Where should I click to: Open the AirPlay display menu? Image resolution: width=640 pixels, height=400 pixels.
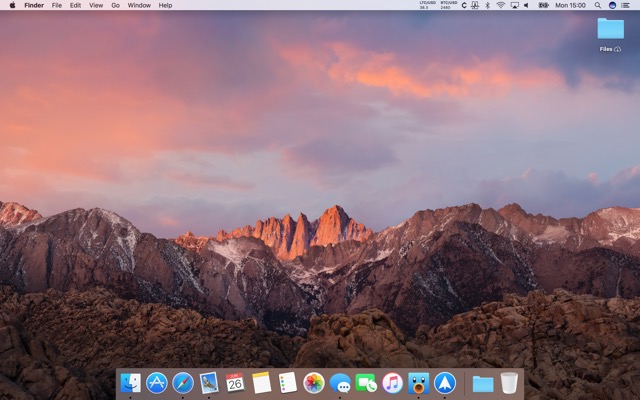click(x=514, y=5)
